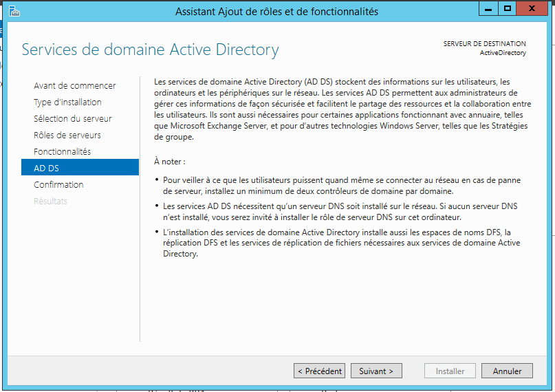Image resolution: width=555 pixels, height=392 pixels.
Task: Maximize the assistant window
Action: coord(508,8)
